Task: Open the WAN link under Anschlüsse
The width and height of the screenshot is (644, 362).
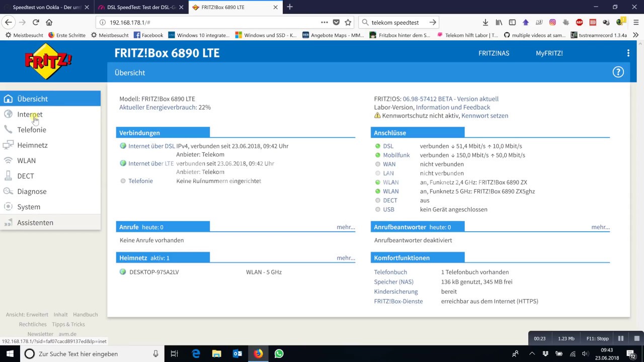Action: (x=389, y=164)
